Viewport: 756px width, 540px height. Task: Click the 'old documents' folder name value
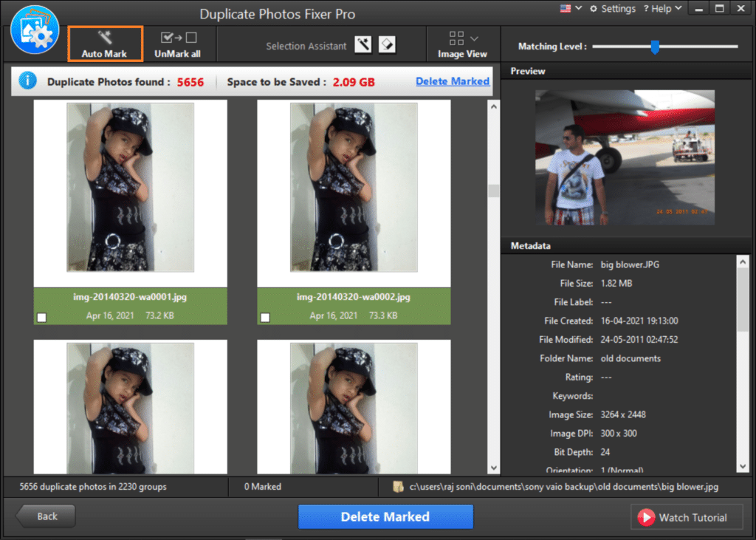click(x=630, y=358)
